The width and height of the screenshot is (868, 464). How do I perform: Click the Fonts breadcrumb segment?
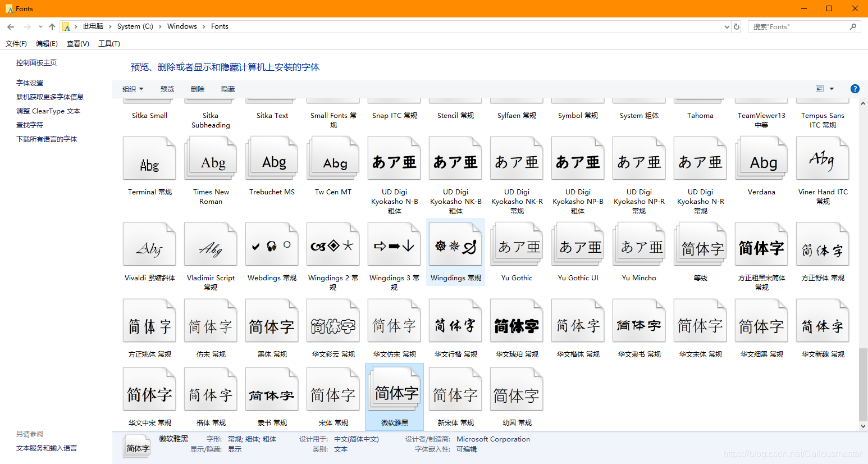point(220,26)
